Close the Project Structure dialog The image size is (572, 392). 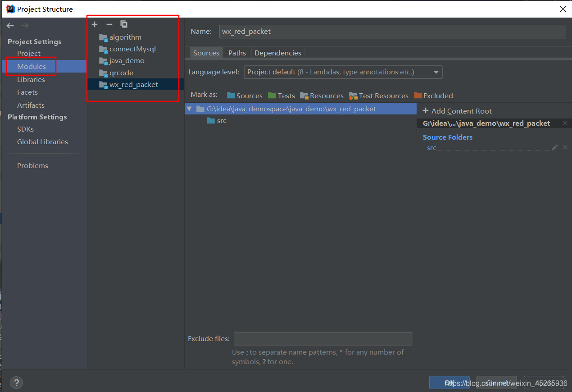pos(563,9)
